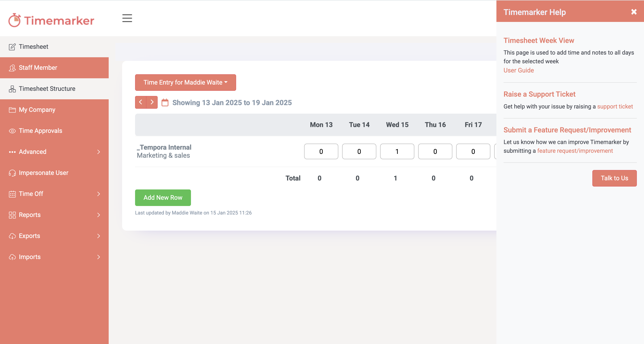Click the Thu 16 column header
644x344 pixels.
(435, 125)
